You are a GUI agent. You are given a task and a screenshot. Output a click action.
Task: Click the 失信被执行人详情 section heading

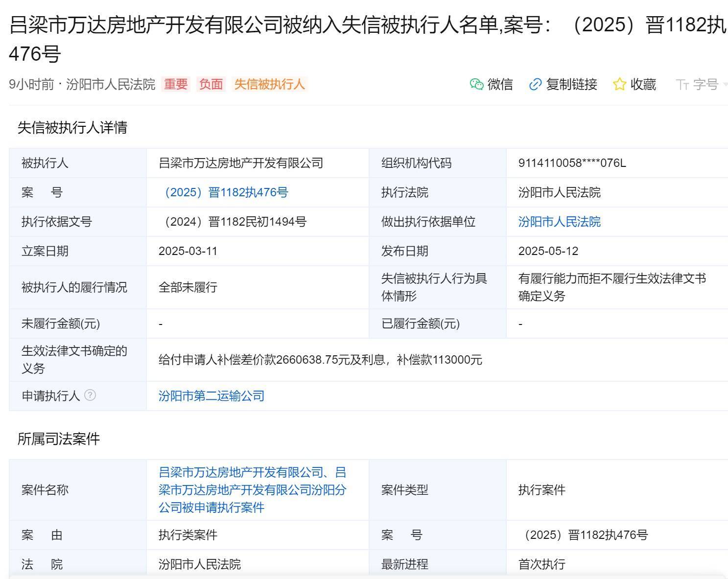pos(72,128)
